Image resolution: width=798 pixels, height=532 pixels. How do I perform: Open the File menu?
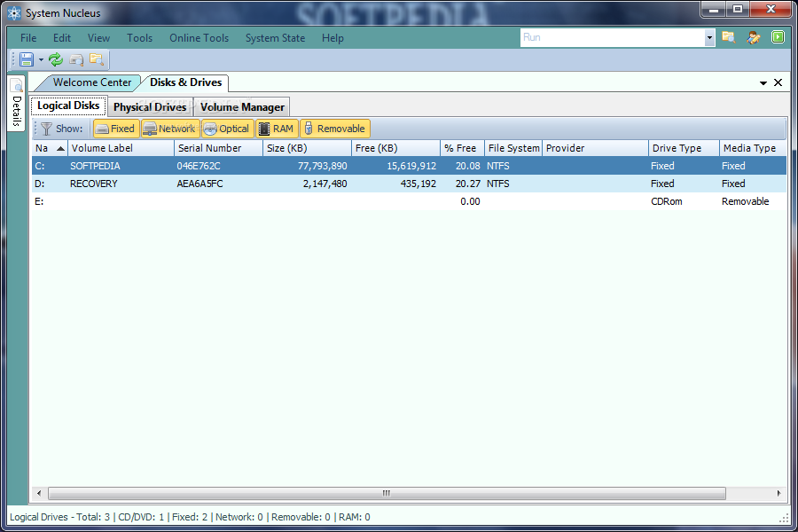click(x=28, y=38)
